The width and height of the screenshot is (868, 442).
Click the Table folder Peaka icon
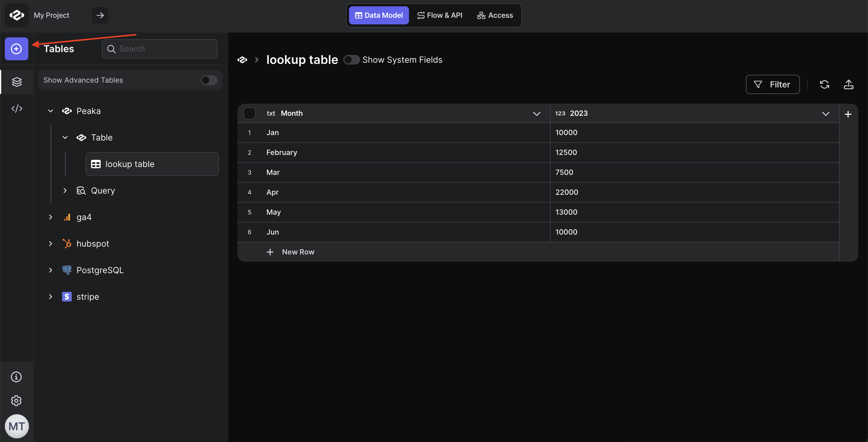point(81,137)
